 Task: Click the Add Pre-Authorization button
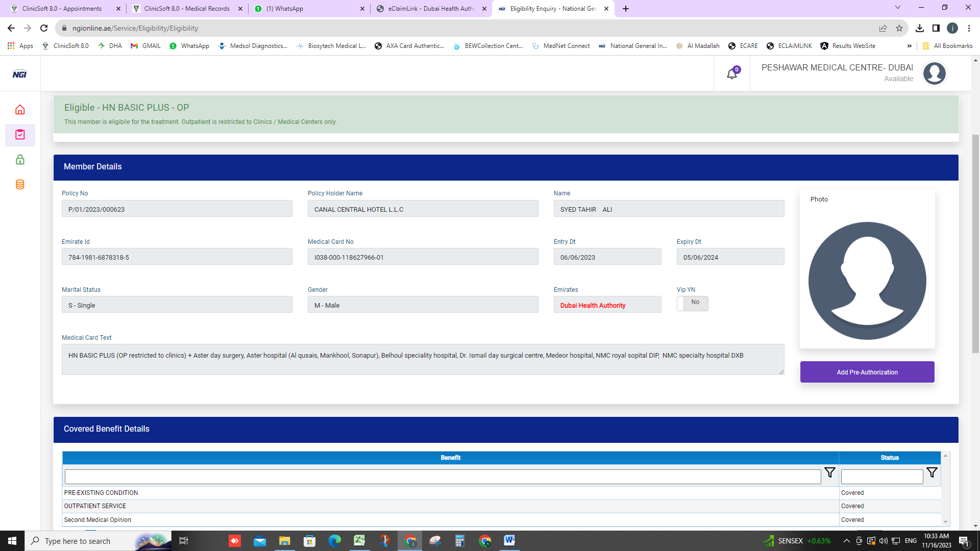click(x=867, y=372)
